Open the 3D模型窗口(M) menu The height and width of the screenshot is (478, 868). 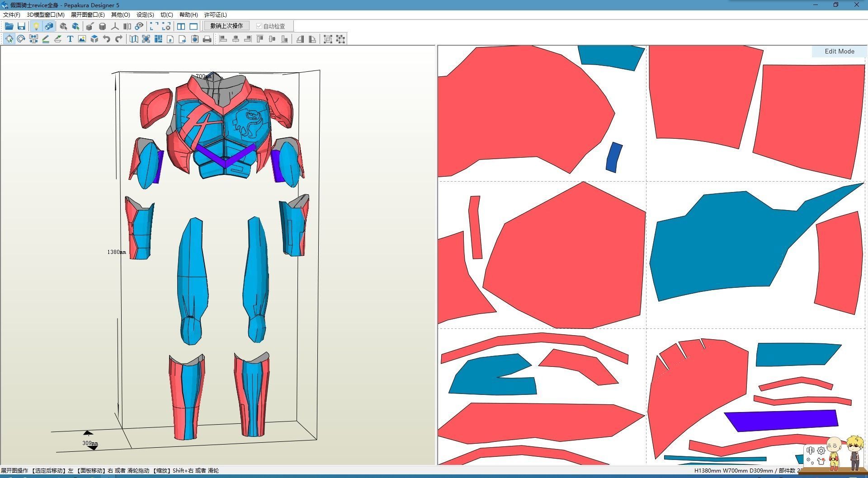tap(46, 14)
